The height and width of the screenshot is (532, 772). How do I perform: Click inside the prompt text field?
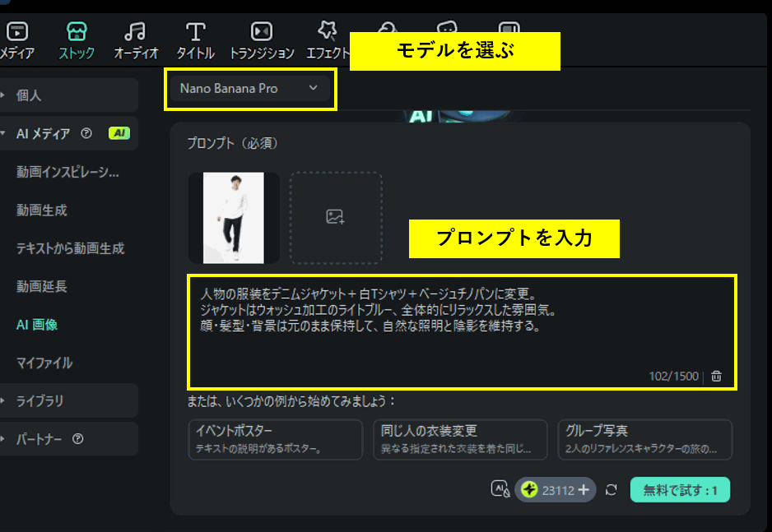tap(462, 332)
